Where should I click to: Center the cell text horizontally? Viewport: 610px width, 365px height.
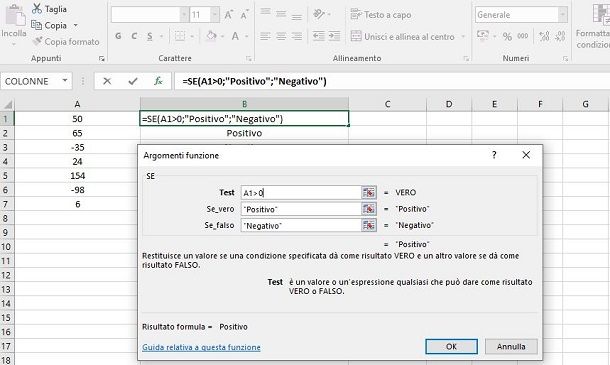[x=281, y=36]
